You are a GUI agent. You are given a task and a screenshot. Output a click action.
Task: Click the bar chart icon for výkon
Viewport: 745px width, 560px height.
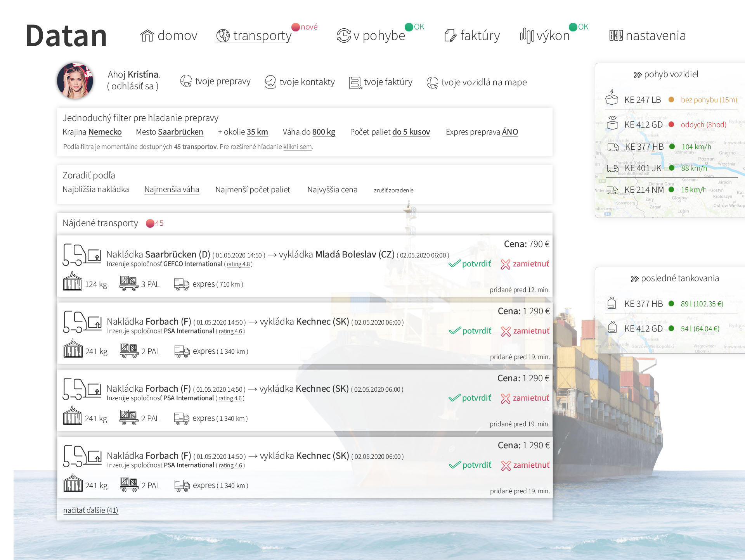[x=527, y=36]
